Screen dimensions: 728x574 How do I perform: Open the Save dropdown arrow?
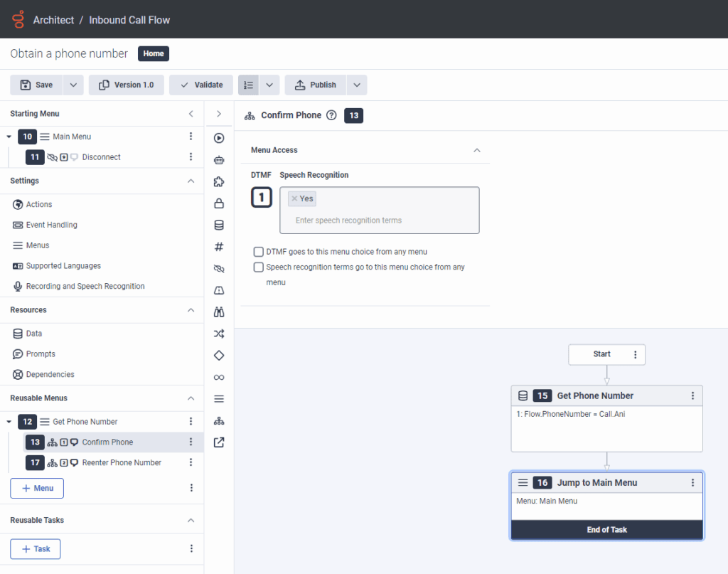[74, 85]
